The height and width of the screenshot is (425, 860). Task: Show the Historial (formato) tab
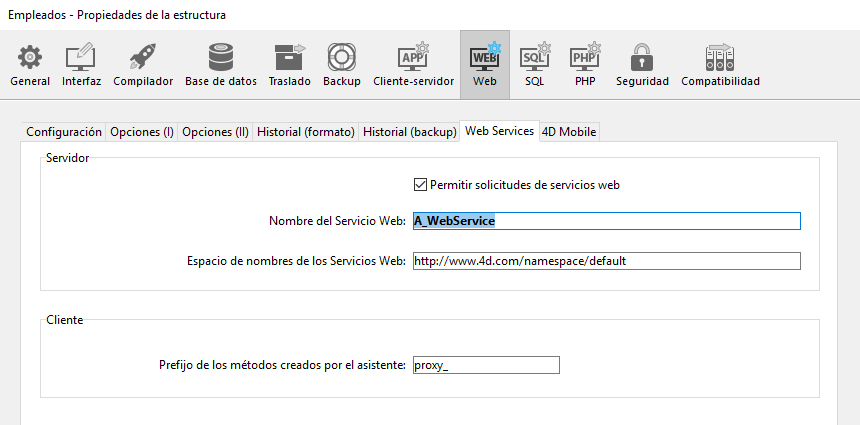(305, 132)
